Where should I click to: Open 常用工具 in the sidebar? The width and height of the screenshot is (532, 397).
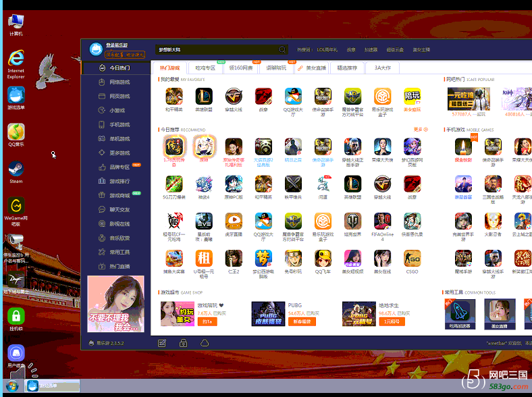115,252
